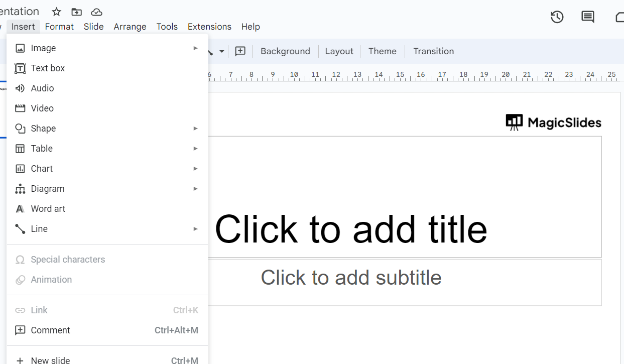Check the cloud save status icon
624x364 pixels.
pos(96,12)
